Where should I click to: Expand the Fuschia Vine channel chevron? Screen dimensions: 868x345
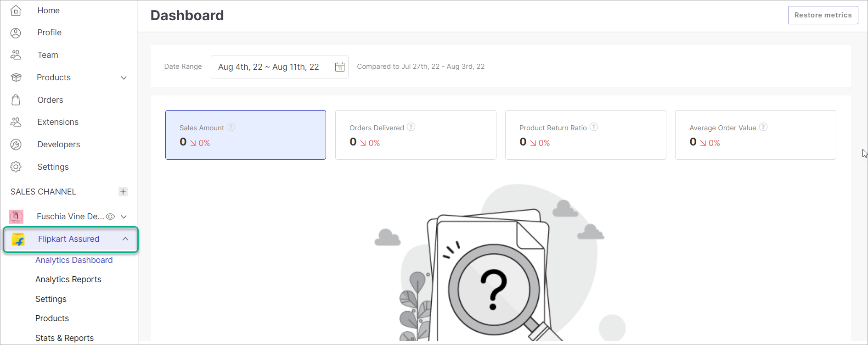click(x=124, y=217)
